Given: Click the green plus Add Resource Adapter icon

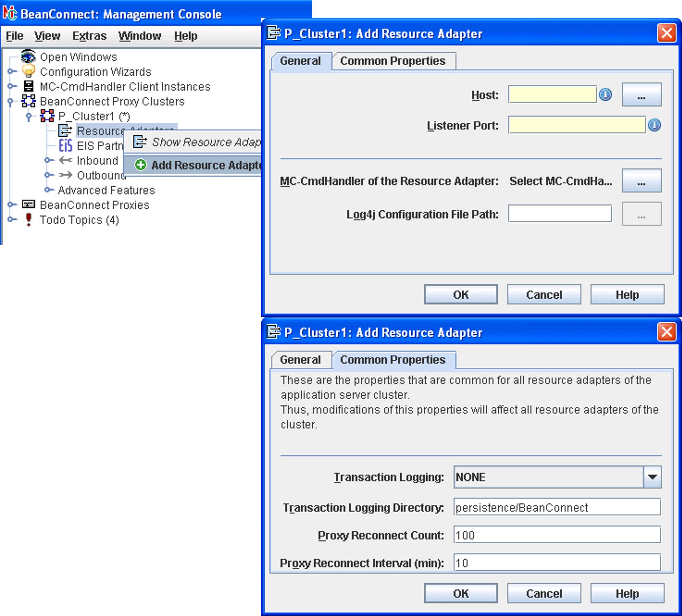Looking at the screenshot, I should click(x=141, y=165).
